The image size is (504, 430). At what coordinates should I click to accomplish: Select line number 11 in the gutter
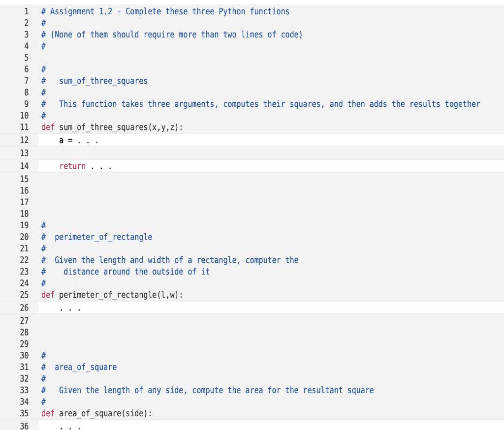coord(25,127)
